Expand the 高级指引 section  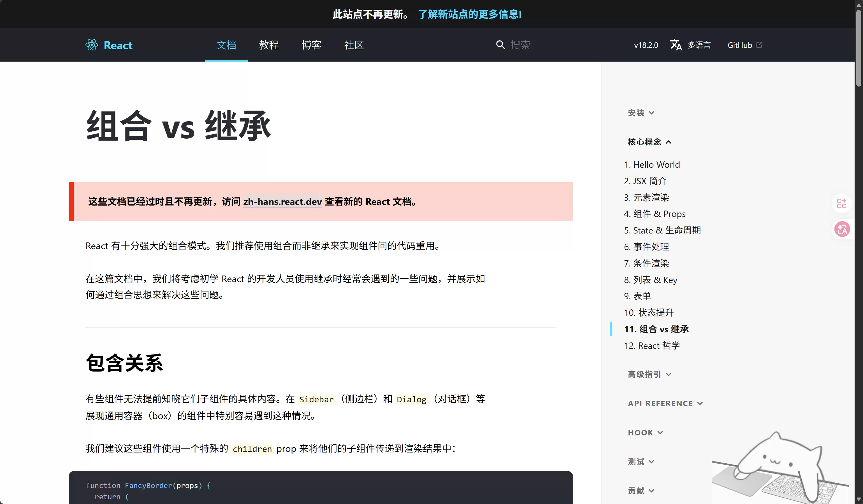coord(650,374)
